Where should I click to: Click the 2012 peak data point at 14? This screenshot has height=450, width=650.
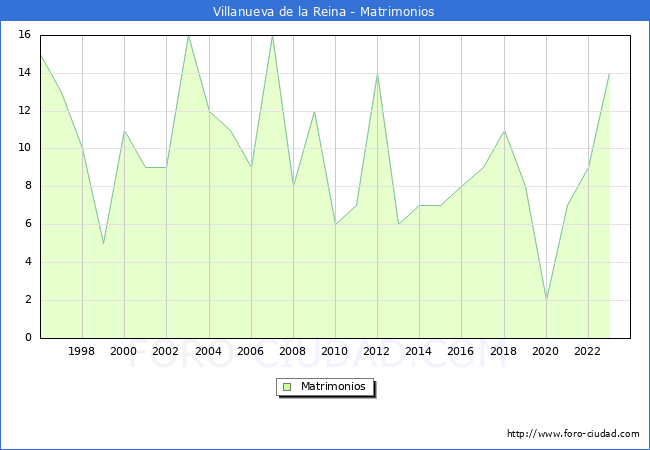[x=378, y=74]
